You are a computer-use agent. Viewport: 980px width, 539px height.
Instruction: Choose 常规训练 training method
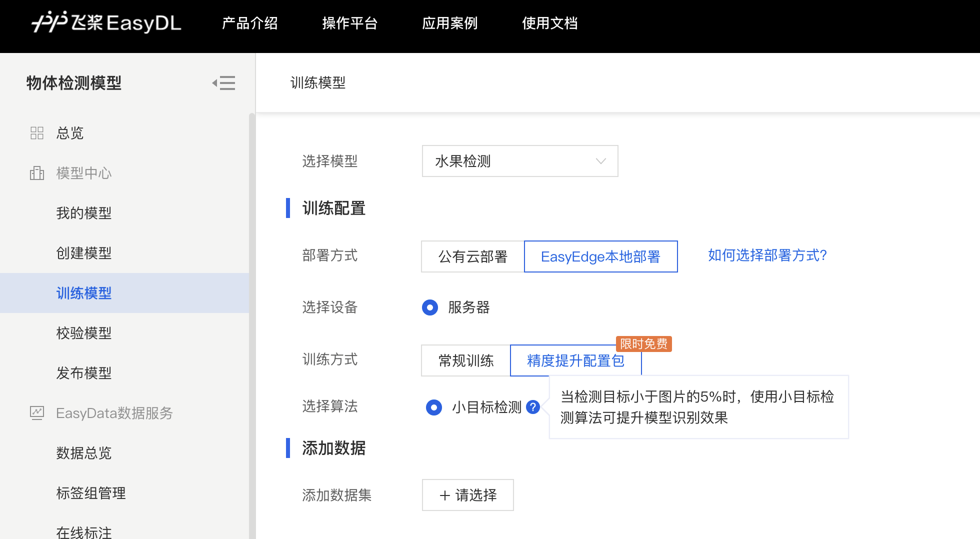tap(466, 360)
